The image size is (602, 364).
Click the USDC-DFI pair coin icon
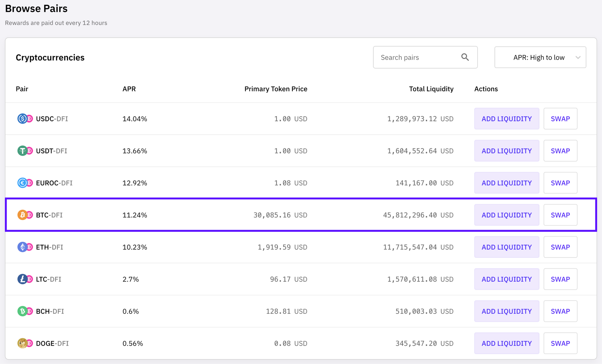[23, 119]
